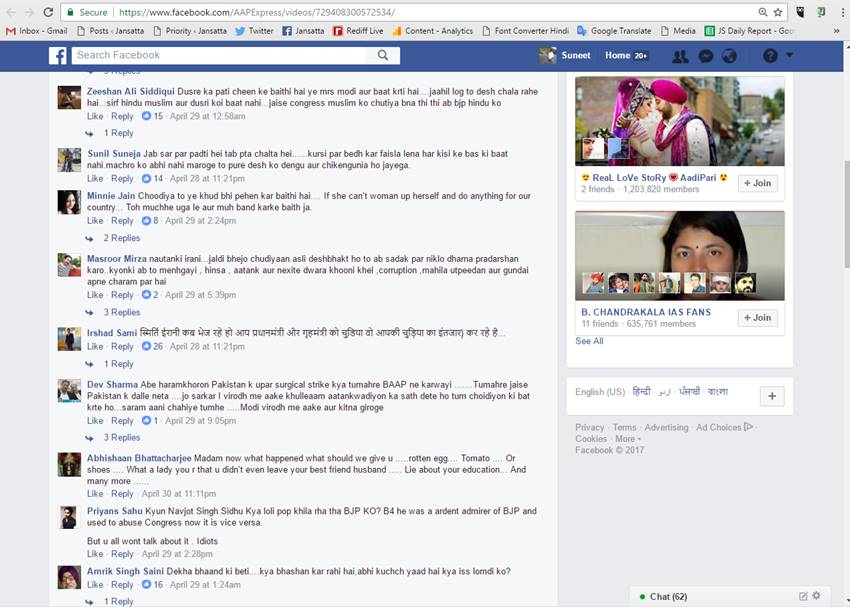Open the Home tab in Facebook header
The image size is (850, 607).
[617, 56]
